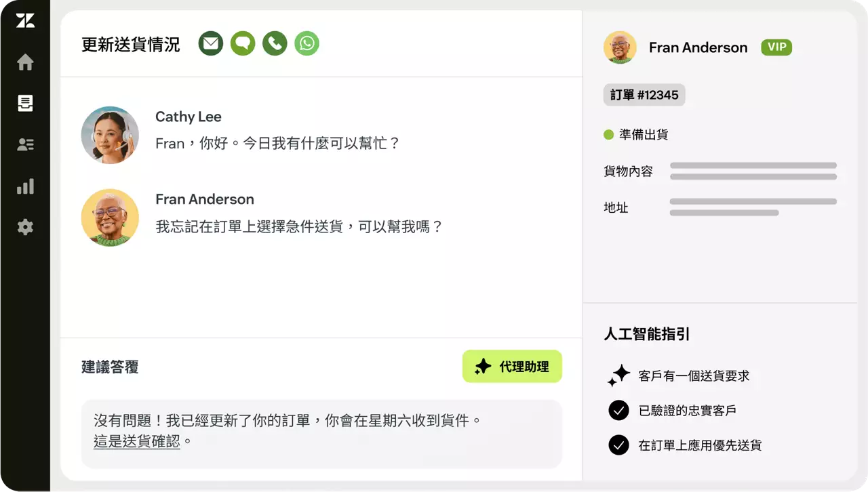
Task: Click Fran Anderson's avatar in the conversation
Action: [x=110, y=218]
